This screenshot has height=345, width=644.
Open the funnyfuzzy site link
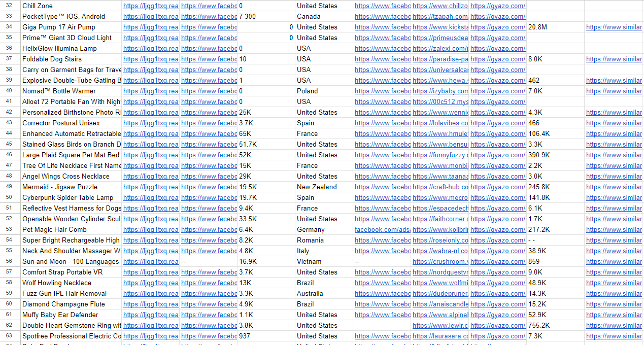click(440, 155)
